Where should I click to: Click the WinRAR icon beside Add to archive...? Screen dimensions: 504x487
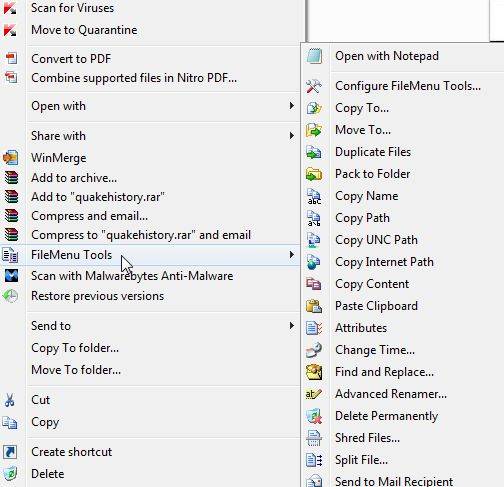pos(11,177)
